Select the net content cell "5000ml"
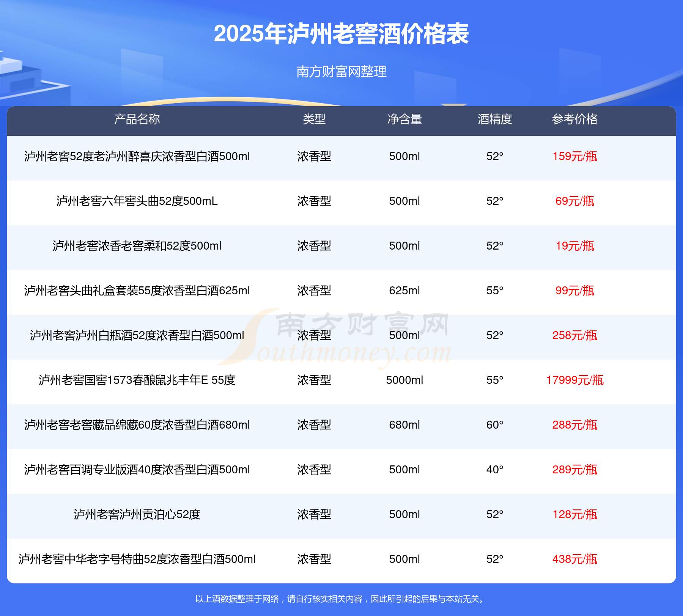The width and height of the screenshot is (683, 616). tap(404, 380)
